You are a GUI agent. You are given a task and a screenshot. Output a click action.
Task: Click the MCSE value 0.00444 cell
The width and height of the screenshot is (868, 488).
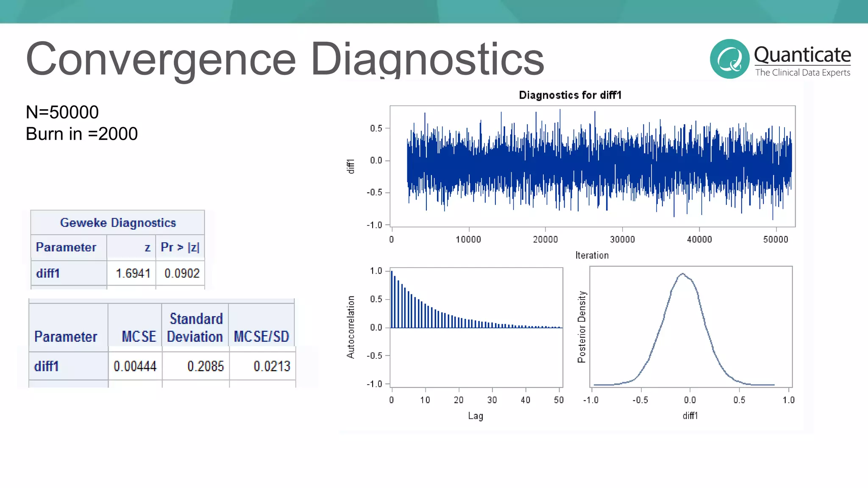(x=135, y=366)
